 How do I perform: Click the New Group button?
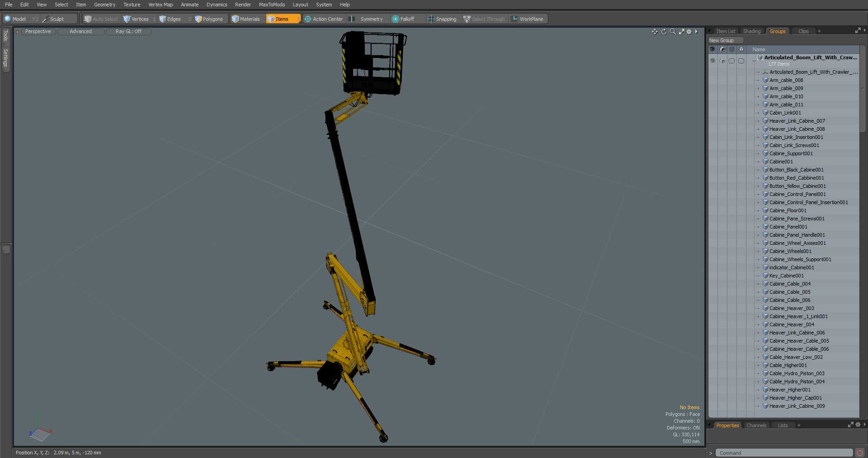725,40
